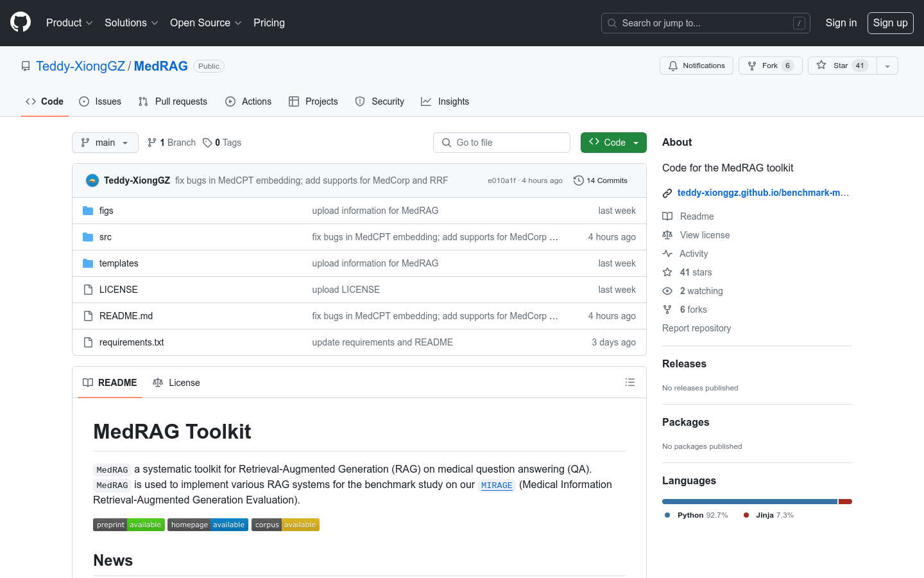Click the Notifications bell button

point(696,66)
